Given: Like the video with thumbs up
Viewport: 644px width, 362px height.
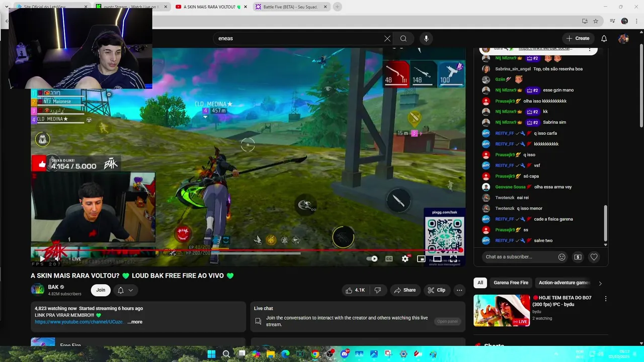Looking at the screenshot, I should [x=355, y=290].
